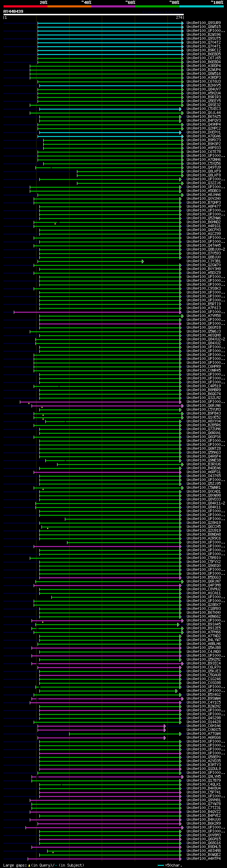
Task: Click the Large gaps legend text
Action: coord(44,866)
